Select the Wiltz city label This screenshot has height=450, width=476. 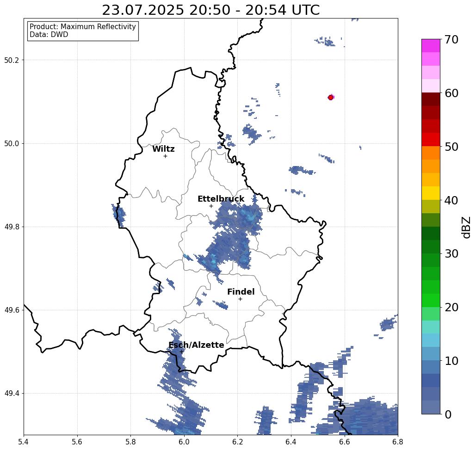[163, 149]
